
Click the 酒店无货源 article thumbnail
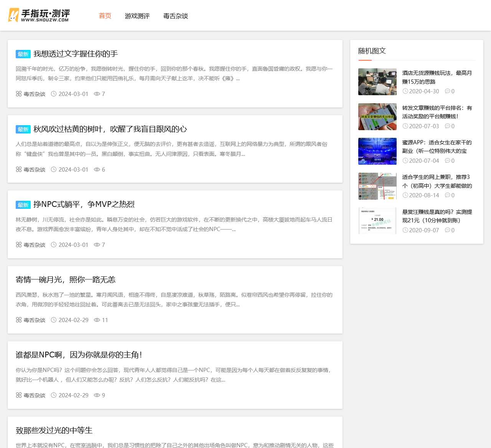coord(377,81)
